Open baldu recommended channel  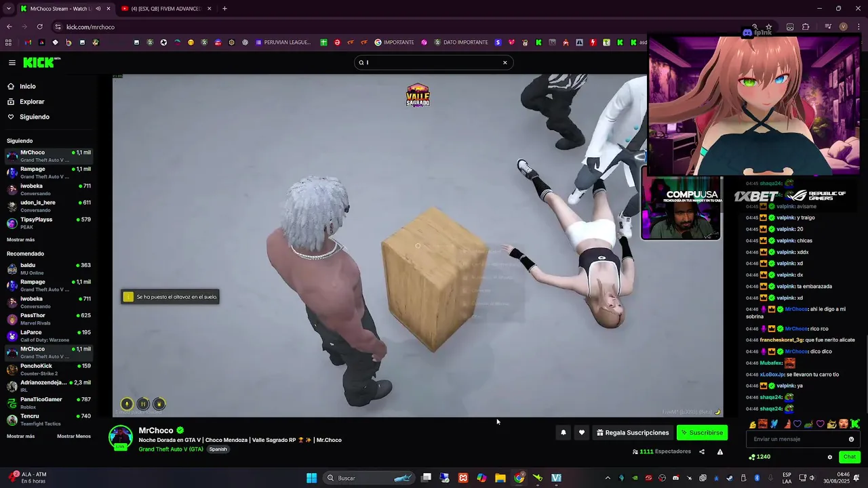[x=49, y=268]
